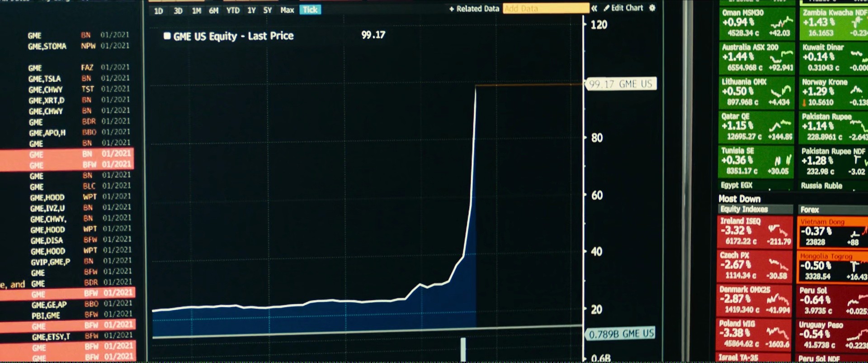Click Denmark OMX25 red tile

click(x=755, y=300)
